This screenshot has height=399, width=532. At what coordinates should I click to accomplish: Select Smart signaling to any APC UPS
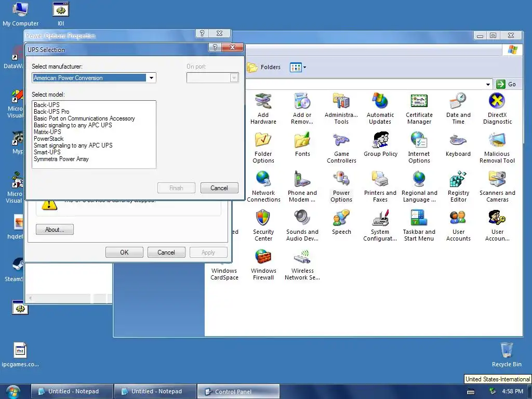click(73, 145)
